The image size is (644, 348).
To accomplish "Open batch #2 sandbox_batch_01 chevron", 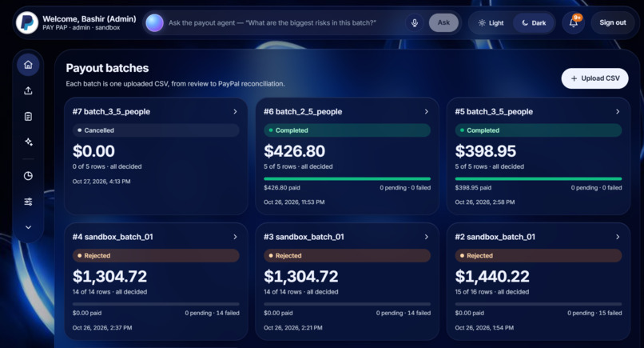I will coord(618,237).
